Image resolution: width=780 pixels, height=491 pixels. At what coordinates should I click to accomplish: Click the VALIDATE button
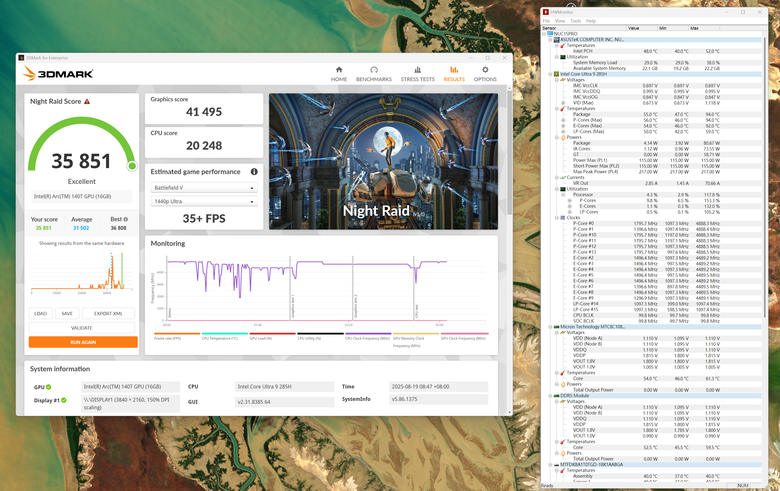82,328
